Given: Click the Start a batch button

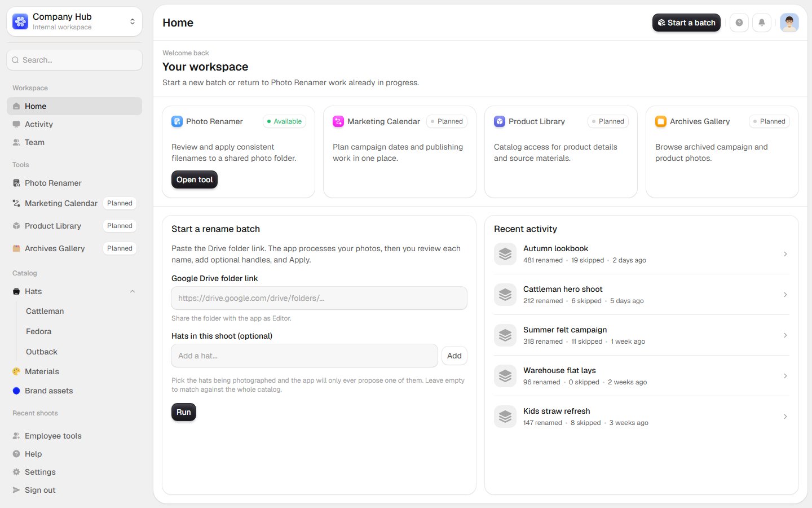Looking at the screenshot, I should [686, 23].
